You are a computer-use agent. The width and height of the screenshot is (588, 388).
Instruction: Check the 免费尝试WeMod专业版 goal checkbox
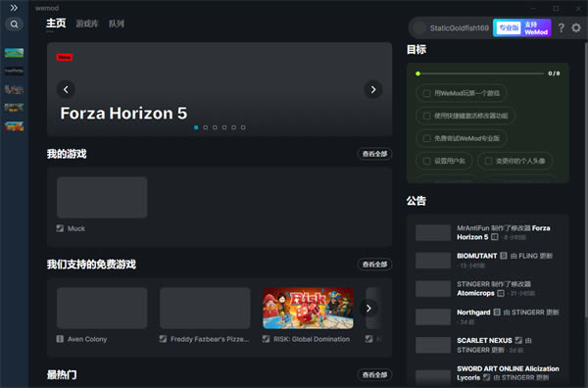[x=426, y=138]
